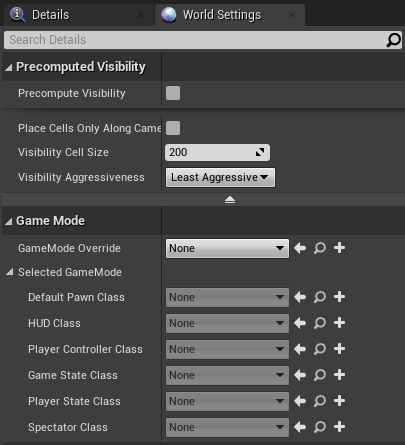Screen dimensions: 405x445
Task: Click plus icon beside Default Pawn Class
Action: point(339,297)
